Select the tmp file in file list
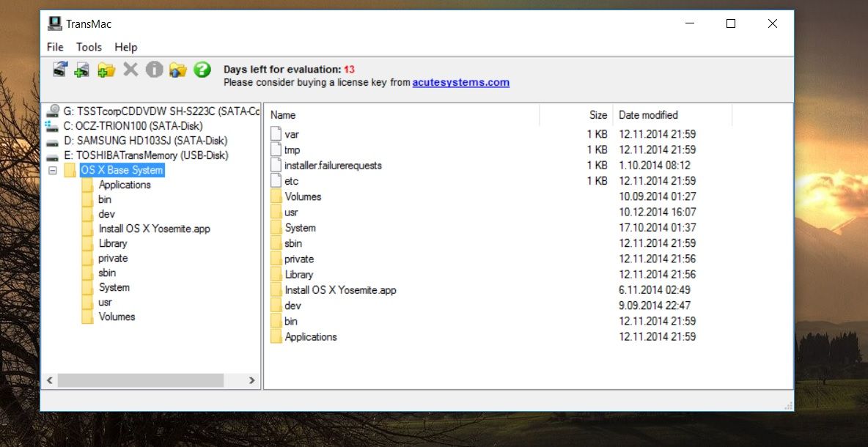This screenshot has width=868, height=447. pyautogui.click(x=292, y=149)
